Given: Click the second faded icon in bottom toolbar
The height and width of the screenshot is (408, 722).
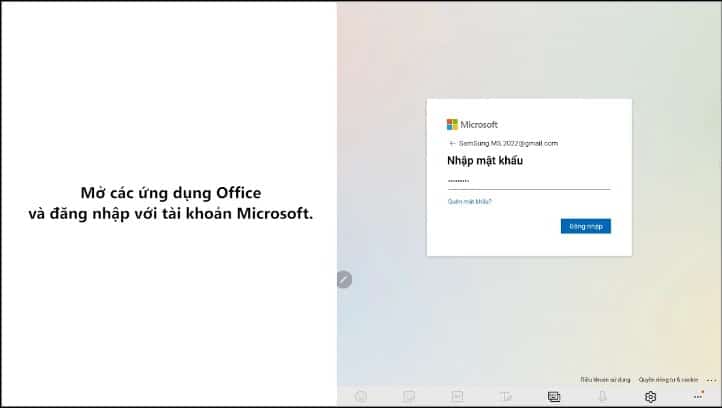Looking at the screenshot, I should tap(409, 396).
